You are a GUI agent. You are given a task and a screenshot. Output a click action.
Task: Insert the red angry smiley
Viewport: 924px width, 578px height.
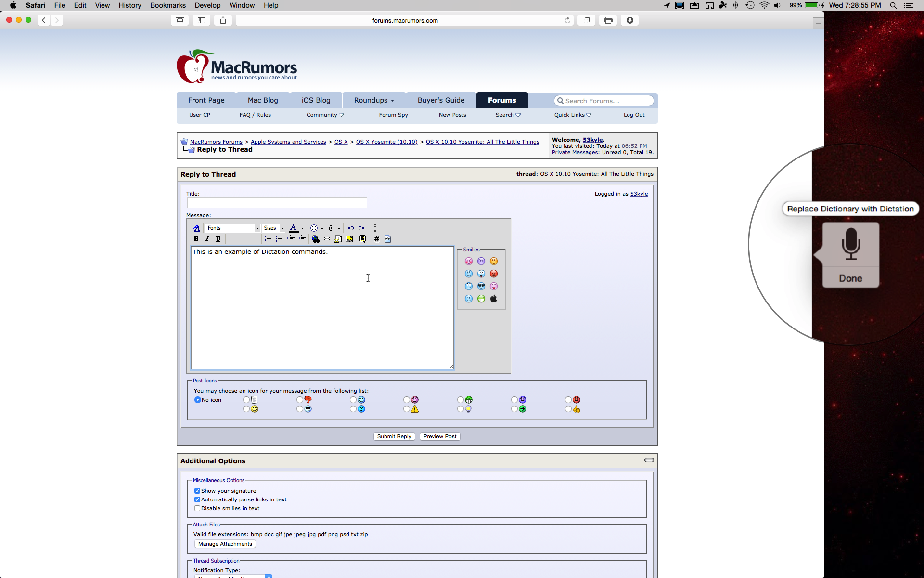[x=494, y=274]
